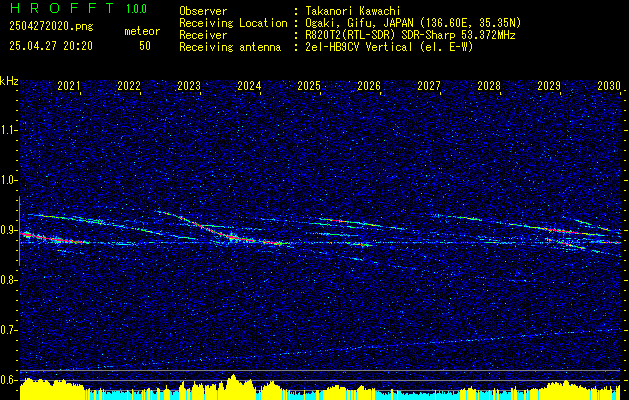The width and height of the screenshot is (629, 400).
Task: Click the 2029 time marker
Action: [x=549, y=85]
